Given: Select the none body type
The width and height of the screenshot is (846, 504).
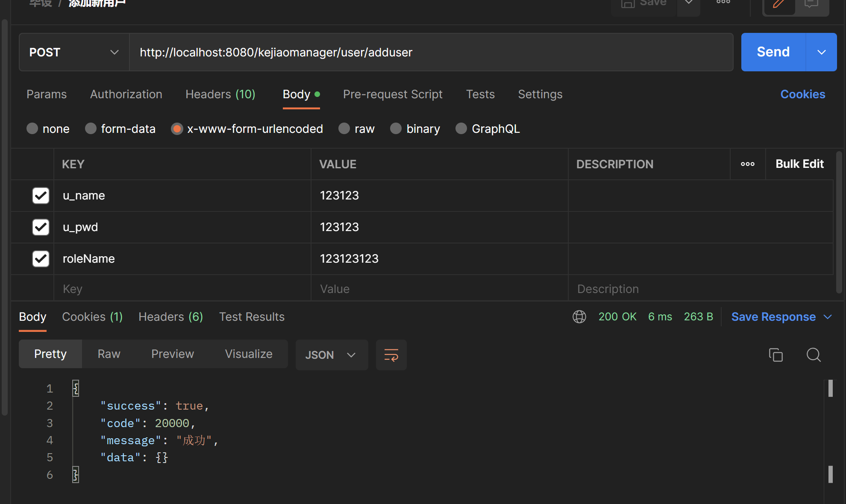Looking at the screenshot, I should (x=48, y=129).
